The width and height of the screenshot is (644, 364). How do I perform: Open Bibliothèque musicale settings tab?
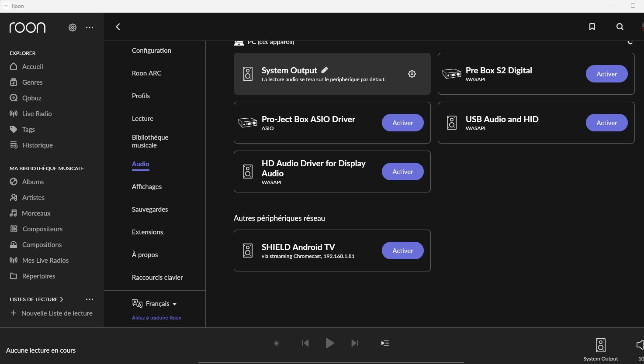[150, 141]
